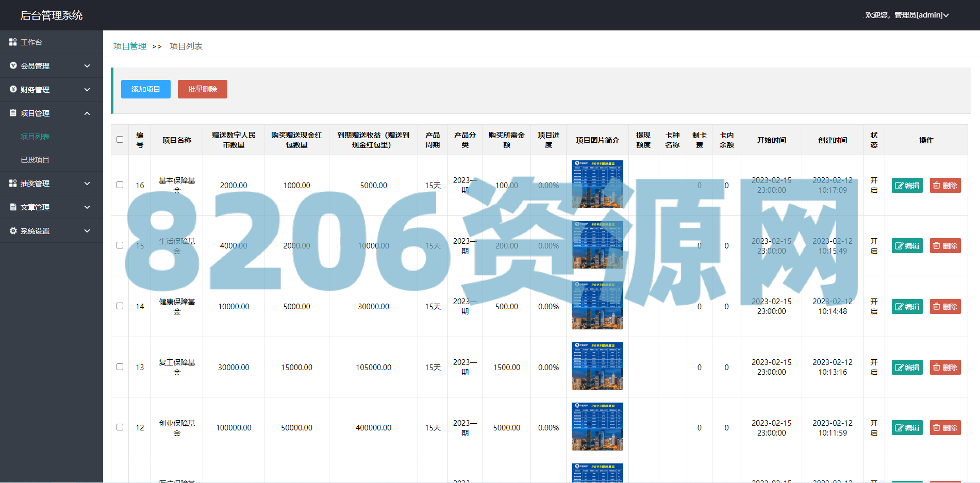
Task: Delete project 12 创业保障基金
Action: (x=945, y=428)
